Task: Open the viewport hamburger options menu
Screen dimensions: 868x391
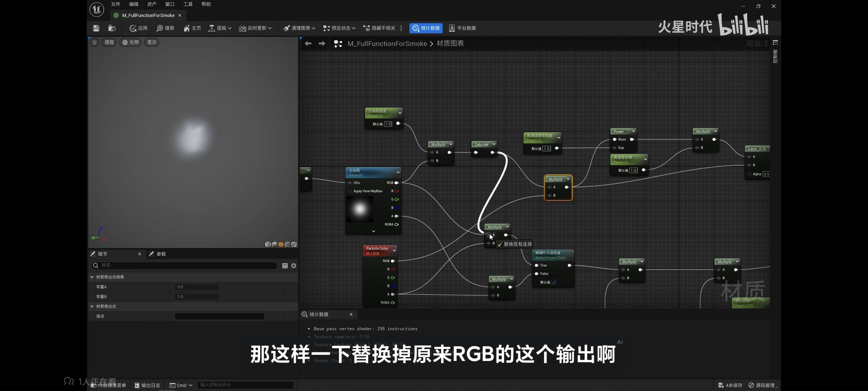Action: 94,42
